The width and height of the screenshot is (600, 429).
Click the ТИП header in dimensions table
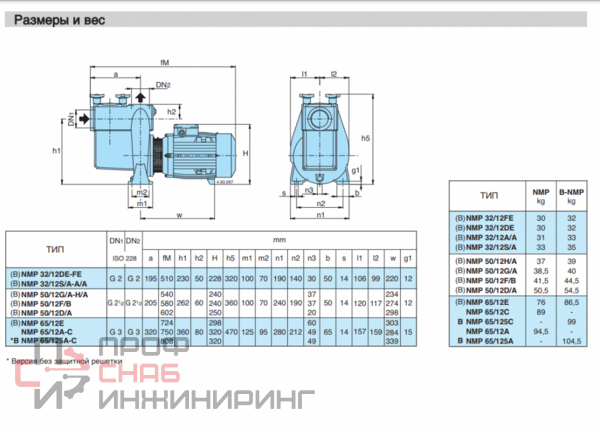pos(55,251)
